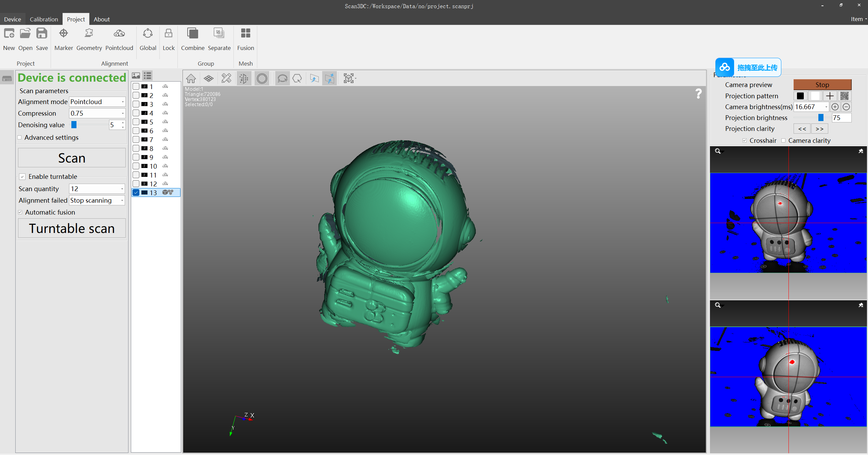Uncheck scan item 13 checkbox

pos(136,192)
